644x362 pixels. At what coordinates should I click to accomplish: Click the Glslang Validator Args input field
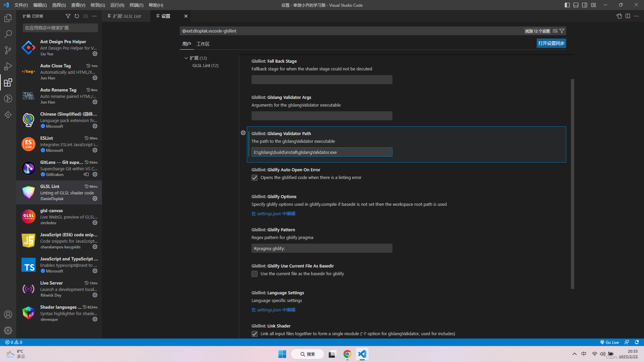(322, 116)
